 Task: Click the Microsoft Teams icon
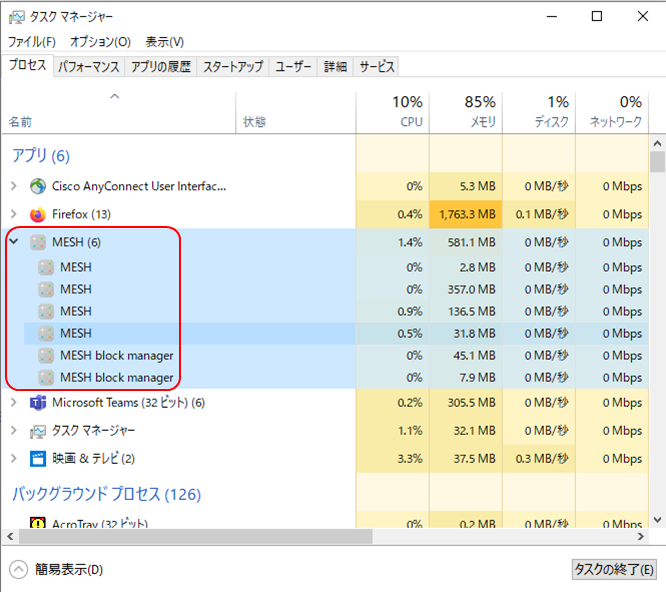(38, 403)
